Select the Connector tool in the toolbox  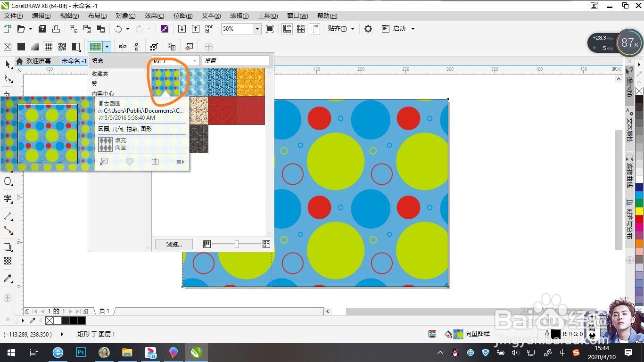click(x=8, y=230)
